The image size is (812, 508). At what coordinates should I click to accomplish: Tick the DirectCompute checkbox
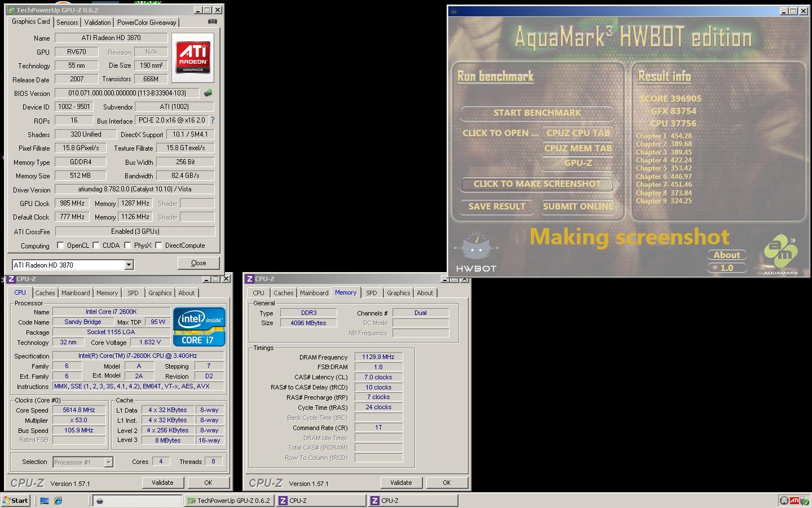[x=158, y=246]
